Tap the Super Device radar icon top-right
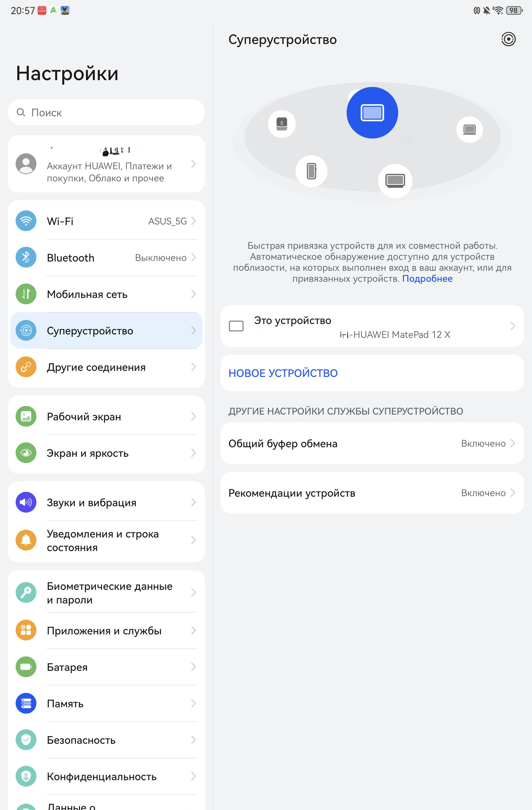The height and width of the screenshot is (810, 532). [x=508, y=39]
